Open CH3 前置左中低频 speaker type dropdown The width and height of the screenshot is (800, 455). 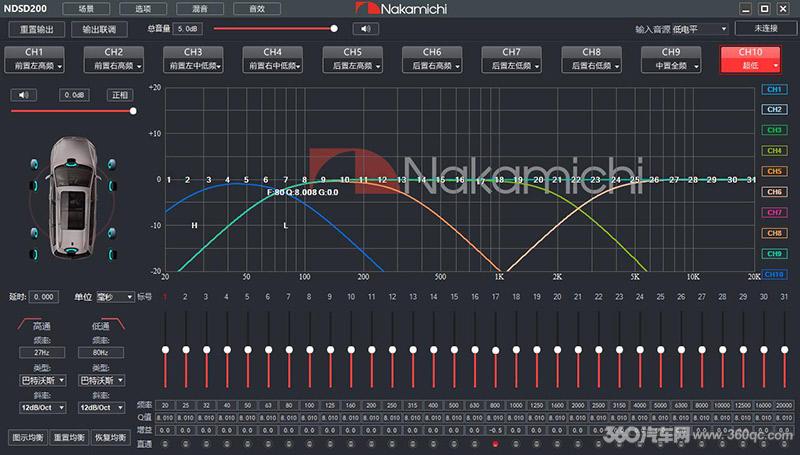pos(193,66)
